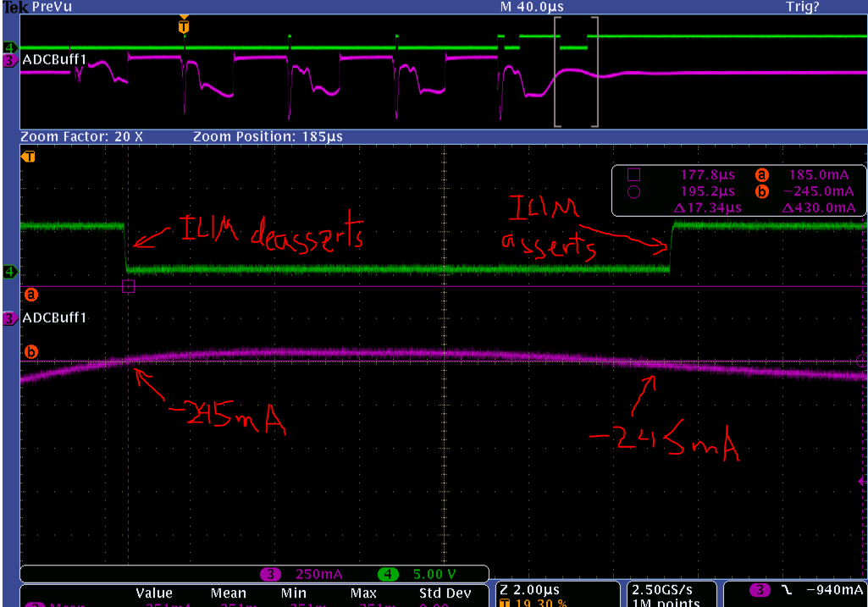This screenshot has height=607, width=868.
Task: Click the magenta channel 3 badge at bottom
Action: point(270,574)
